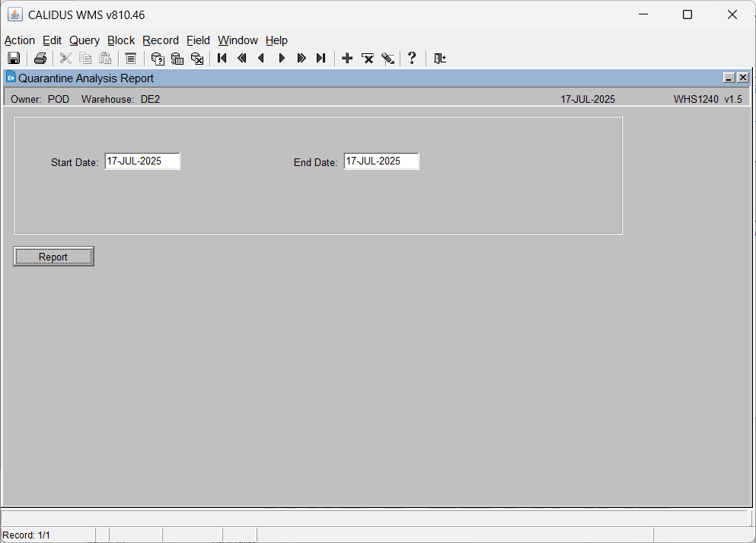This screenshot has width=756, height=543.
Task: Open the Record menu
Action: (161, 40)
